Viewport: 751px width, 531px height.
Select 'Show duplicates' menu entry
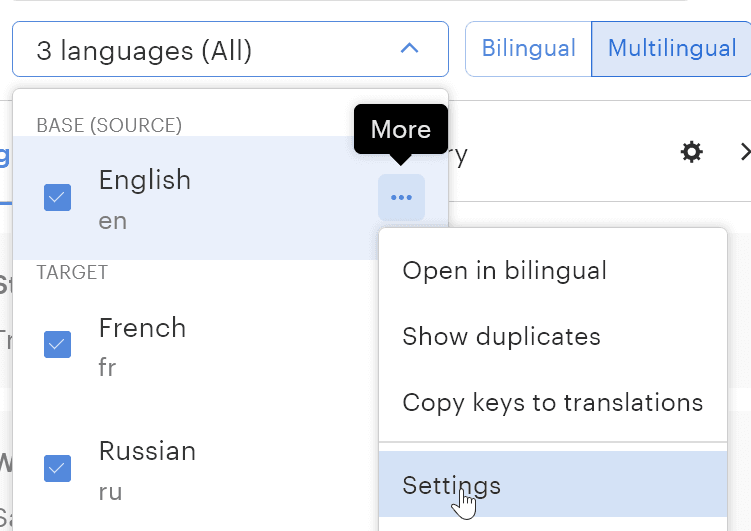pos(501,336)
